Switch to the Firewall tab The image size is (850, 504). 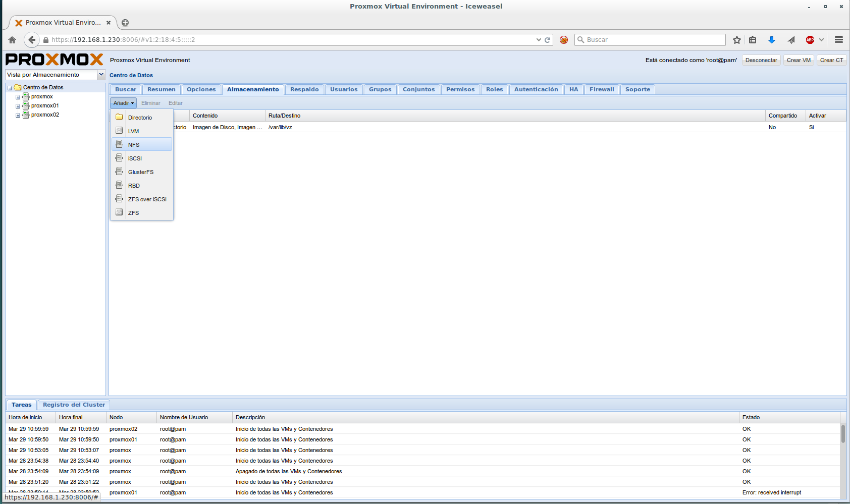coord(602,89)
